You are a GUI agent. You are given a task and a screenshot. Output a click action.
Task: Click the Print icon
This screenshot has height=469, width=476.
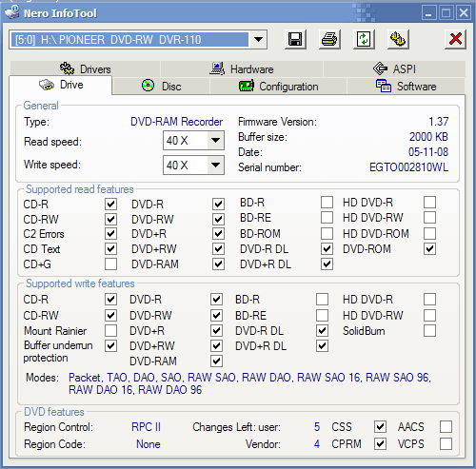click(x=329, y=40)
